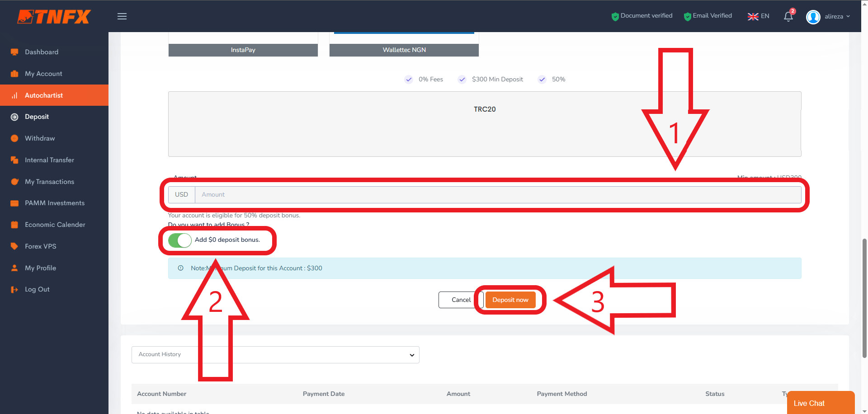Click the Status column header
Viewport: 868px width, 414px height.
point(715,394)
